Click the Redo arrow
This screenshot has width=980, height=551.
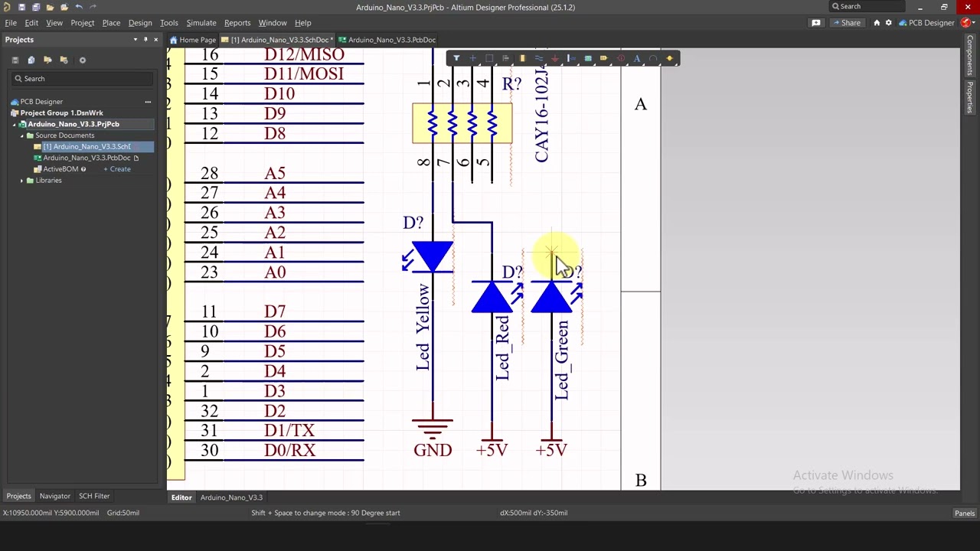click(x=93, y=7)
